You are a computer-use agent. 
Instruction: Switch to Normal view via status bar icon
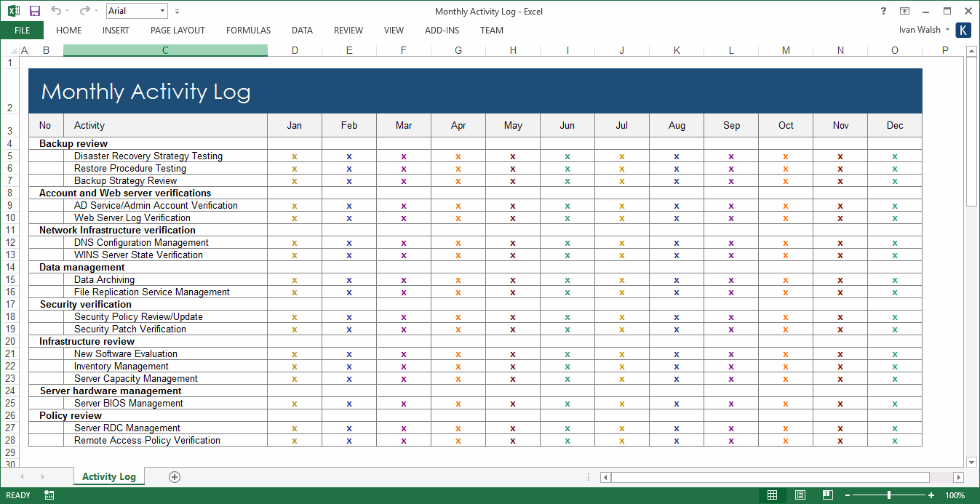772,495
